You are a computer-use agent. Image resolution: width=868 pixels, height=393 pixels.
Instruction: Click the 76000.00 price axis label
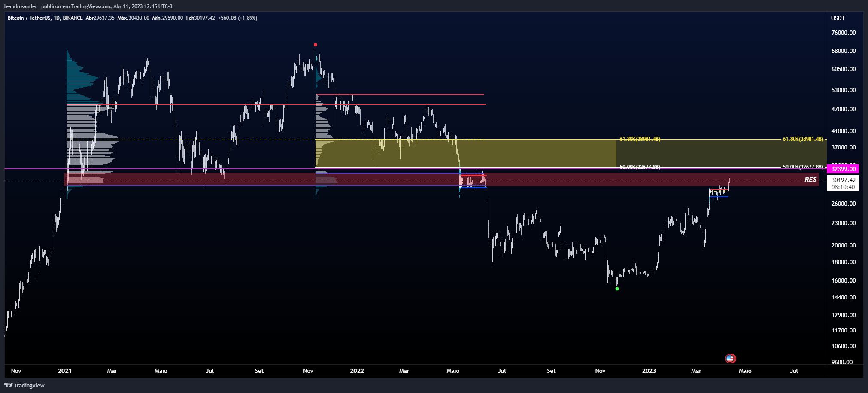[844, 33]
